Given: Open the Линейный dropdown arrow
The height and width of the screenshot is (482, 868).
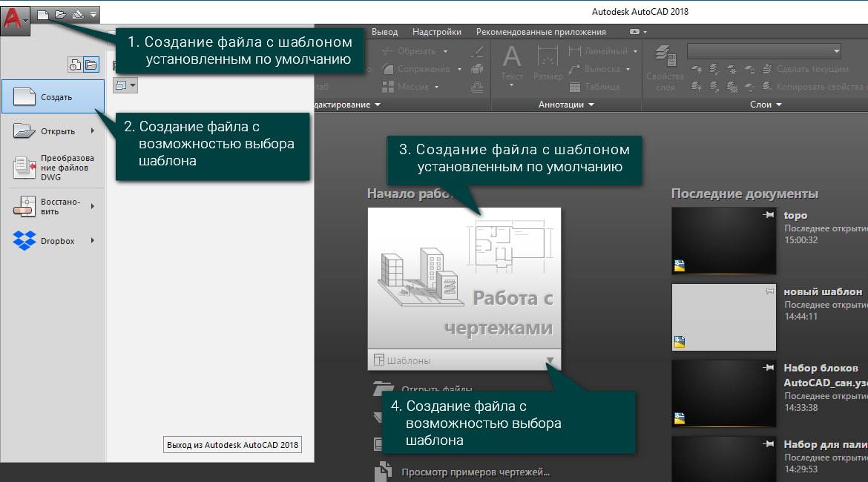Looking at the screenshot, I should (x=635, y=51).
